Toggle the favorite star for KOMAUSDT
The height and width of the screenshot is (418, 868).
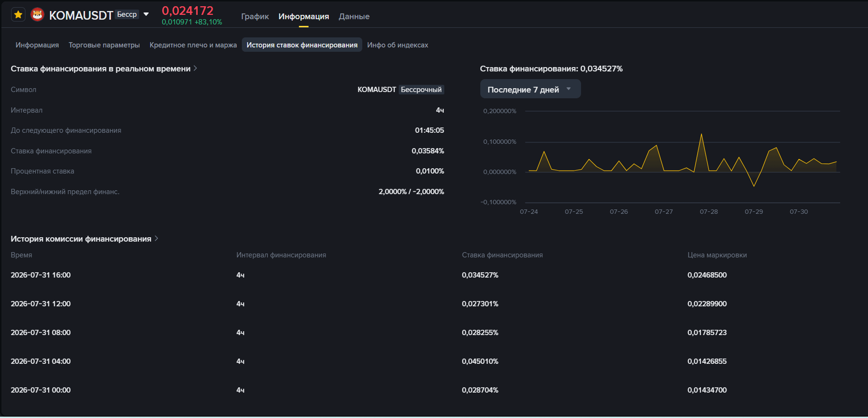[18, 15]
